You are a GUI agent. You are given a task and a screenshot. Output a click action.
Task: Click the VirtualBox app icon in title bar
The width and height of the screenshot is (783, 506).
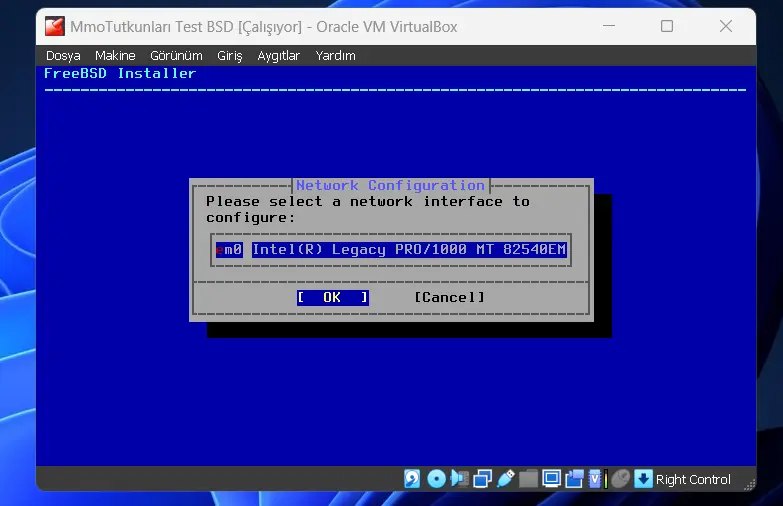click(x=54, y=26)
